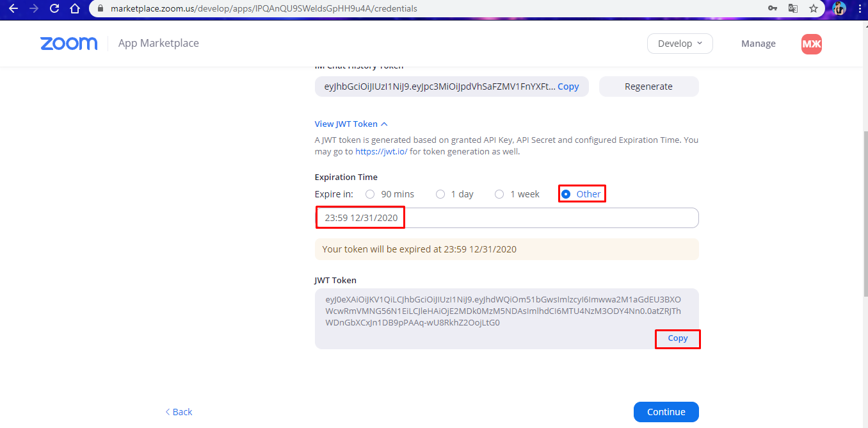Click the Zoom logo
Image resolution: width=868 pixels, height=428 pixels.
[x=69, y=44]
